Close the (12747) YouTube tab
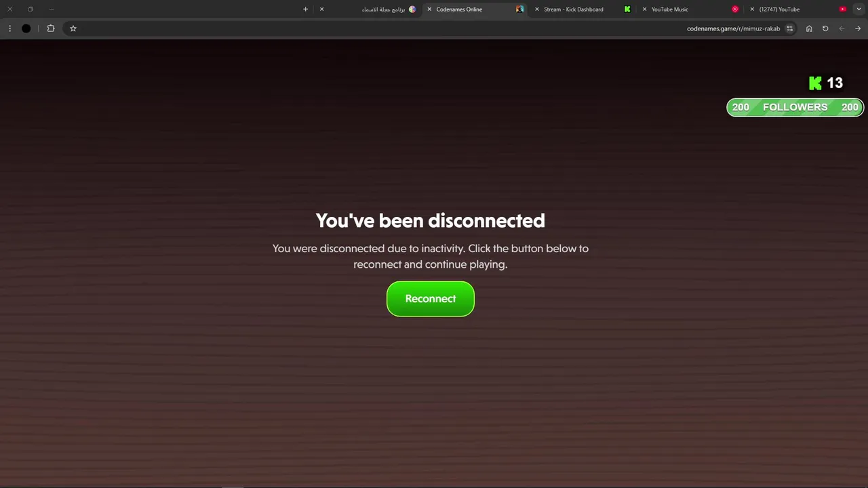 point(752,9)
